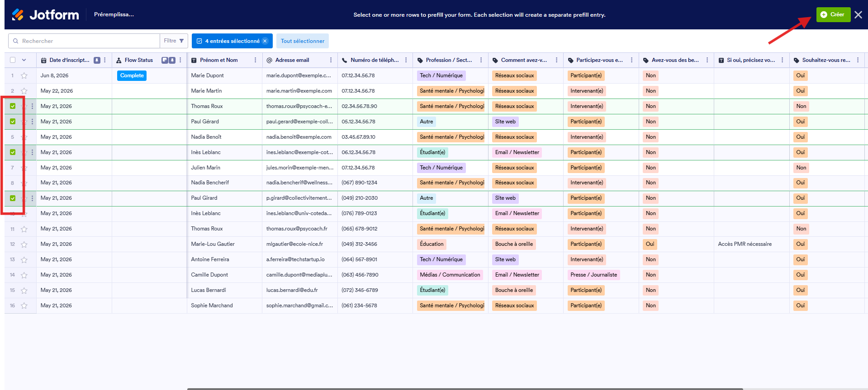Uncheck the Paul Gérard row checkbox

click(x=13, y=122)
